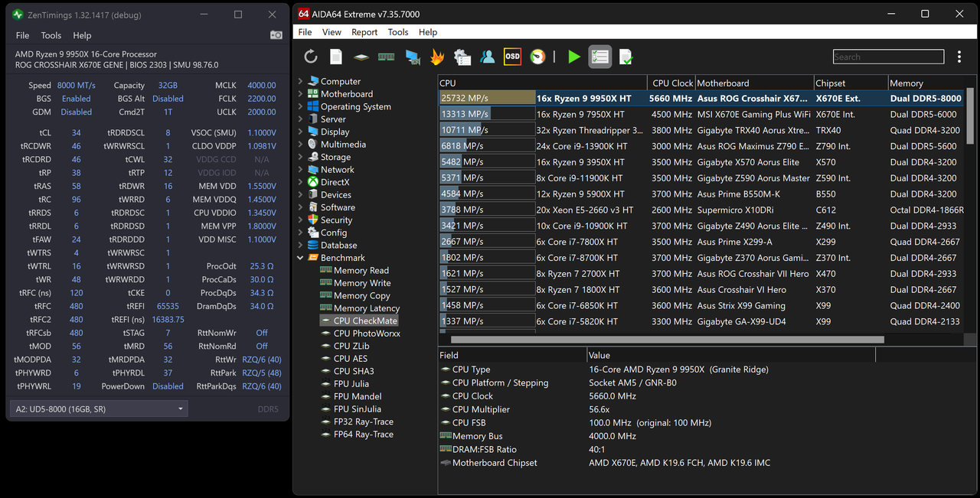Open the A2: UD5-8000 module dropdown
This screenshot has width=980, height=498.
[x=98, y=409]
